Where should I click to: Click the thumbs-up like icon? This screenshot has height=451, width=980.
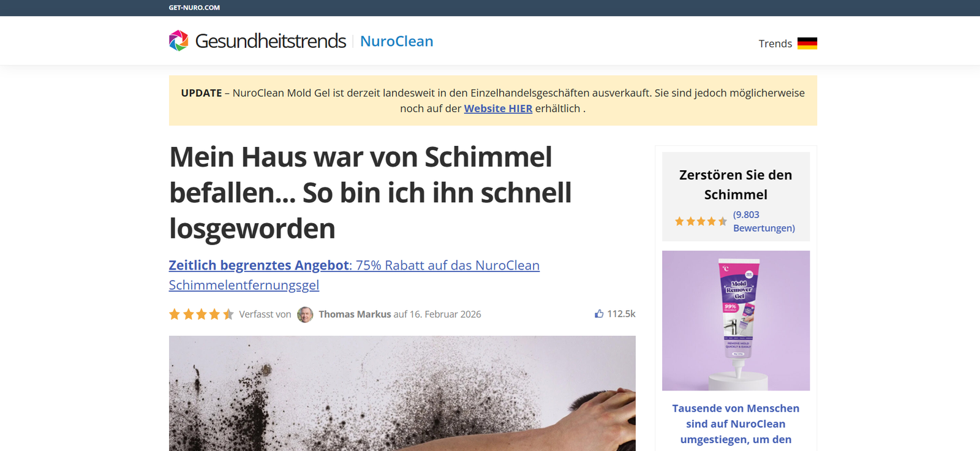pyautogui.click(x=599, y=314)
